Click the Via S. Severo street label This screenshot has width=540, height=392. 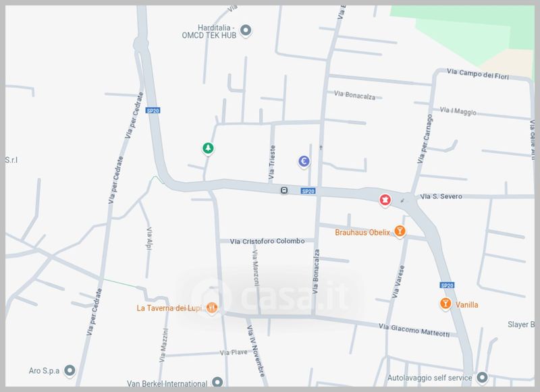point(439,198)
